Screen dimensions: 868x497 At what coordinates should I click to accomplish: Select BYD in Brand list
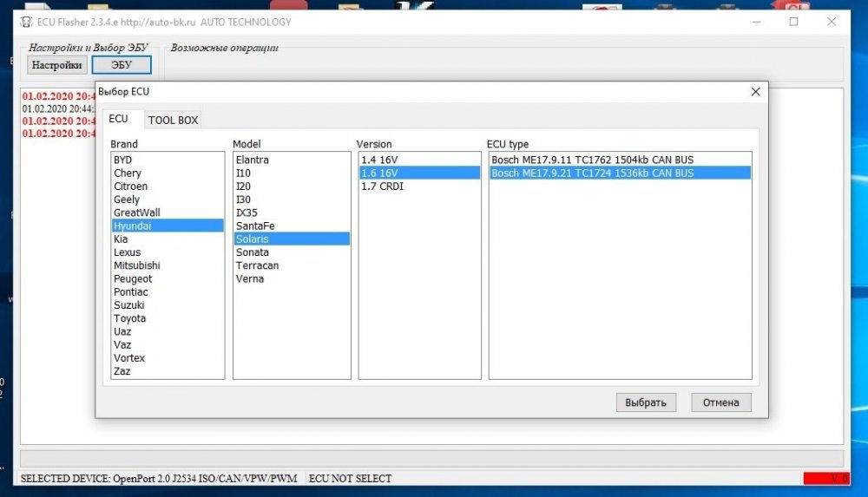tap(168, 160)
